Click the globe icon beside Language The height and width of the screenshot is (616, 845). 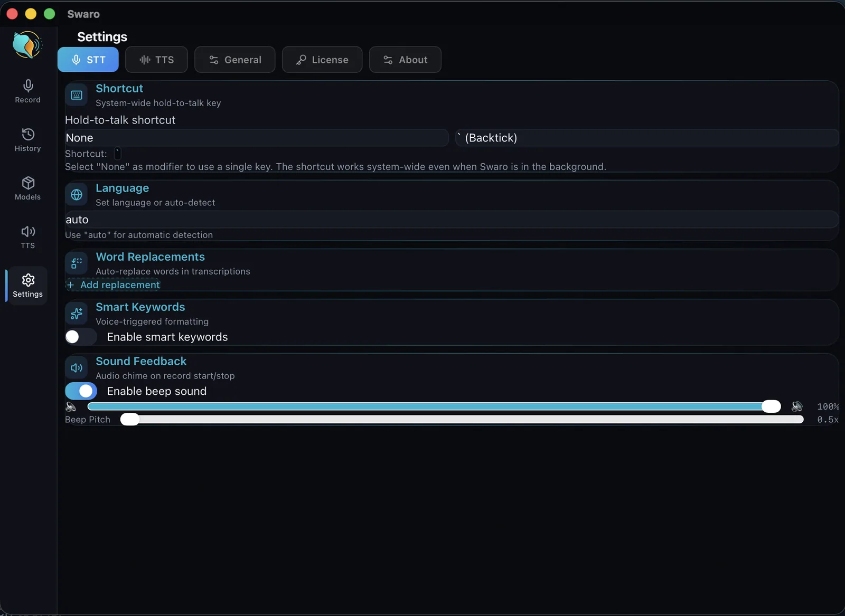[x=77, y=195]
